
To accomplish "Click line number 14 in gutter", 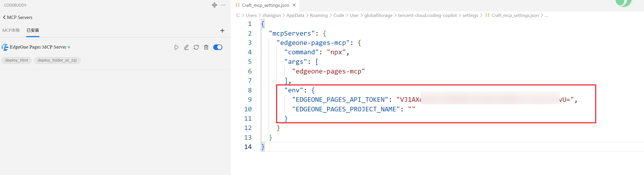I will tap(248, 147).
